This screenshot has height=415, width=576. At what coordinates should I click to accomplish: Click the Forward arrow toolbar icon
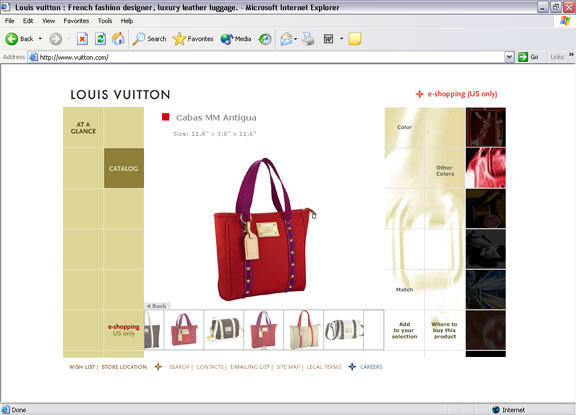(x=55, y=39)
